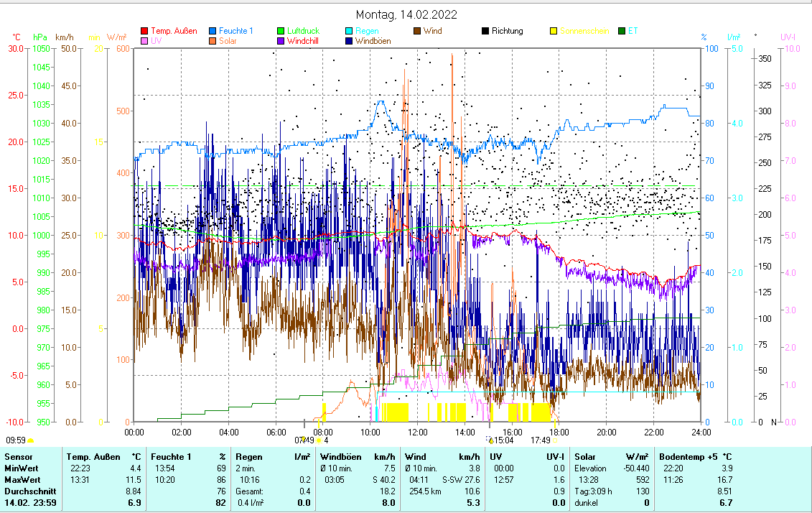Click the 09:59 marker at bottom left
812x513 pixels.
[x=16, y=440]
